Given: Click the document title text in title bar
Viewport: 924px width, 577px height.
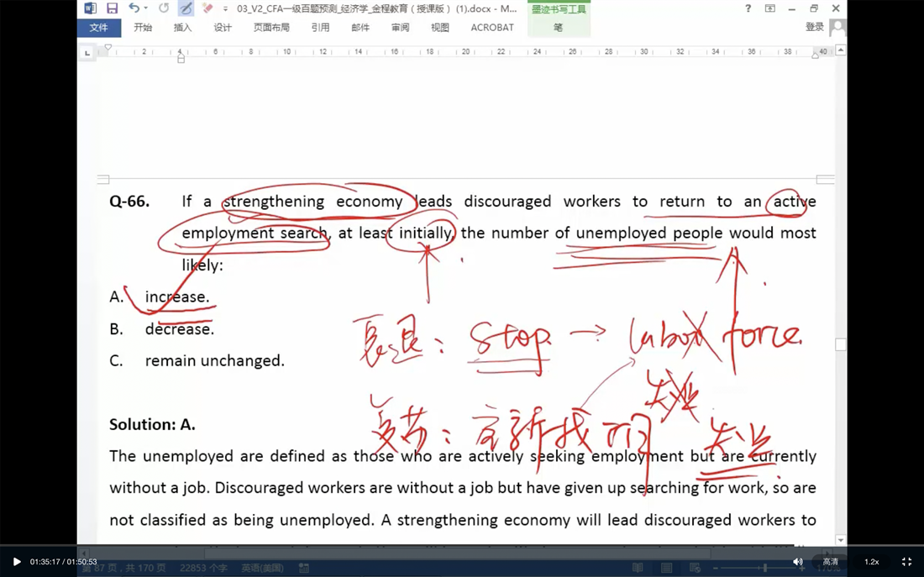Looking at the screenshot, I should 376,9.
